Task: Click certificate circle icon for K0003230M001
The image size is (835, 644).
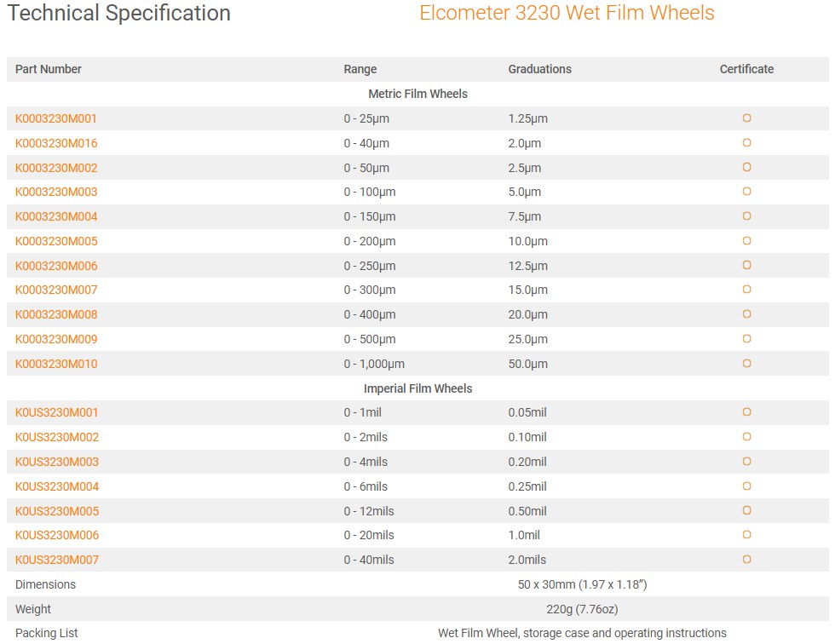Action: click(x=746, y=118)
